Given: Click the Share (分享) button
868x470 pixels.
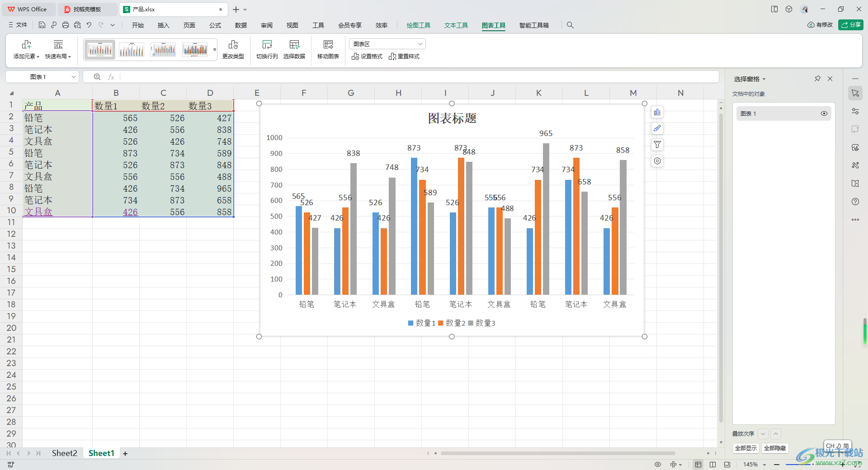Looking at the screenshot, I should click(851, 25).
